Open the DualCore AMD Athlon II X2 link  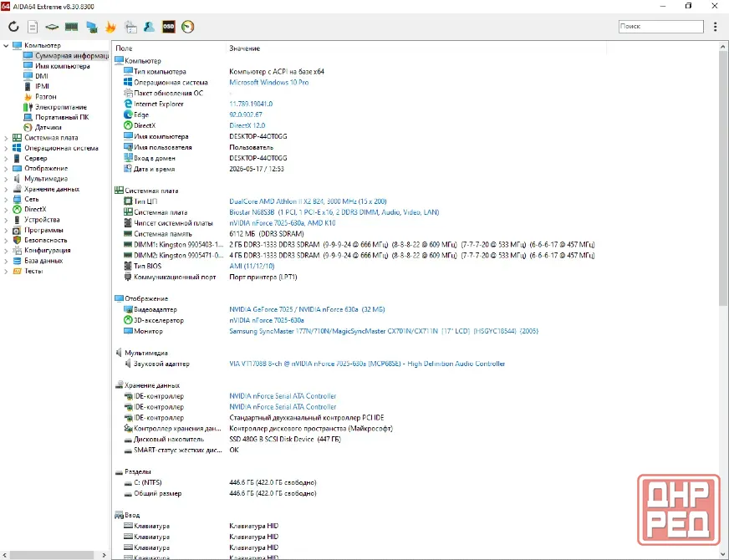click(x=308, y=201)
